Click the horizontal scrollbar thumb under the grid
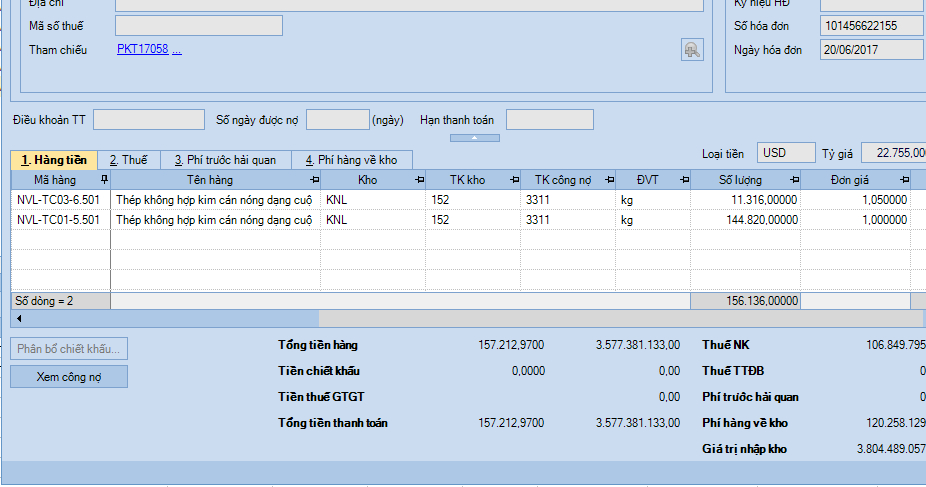The image size is (926, 487). pyautogui.click(x=170, y=318)
